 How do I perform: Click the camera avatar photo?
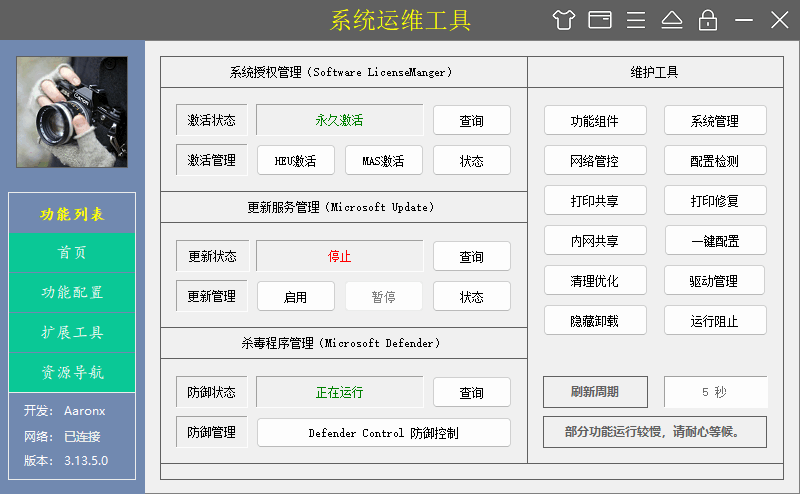pyautogui.click(x=72, y=111)
